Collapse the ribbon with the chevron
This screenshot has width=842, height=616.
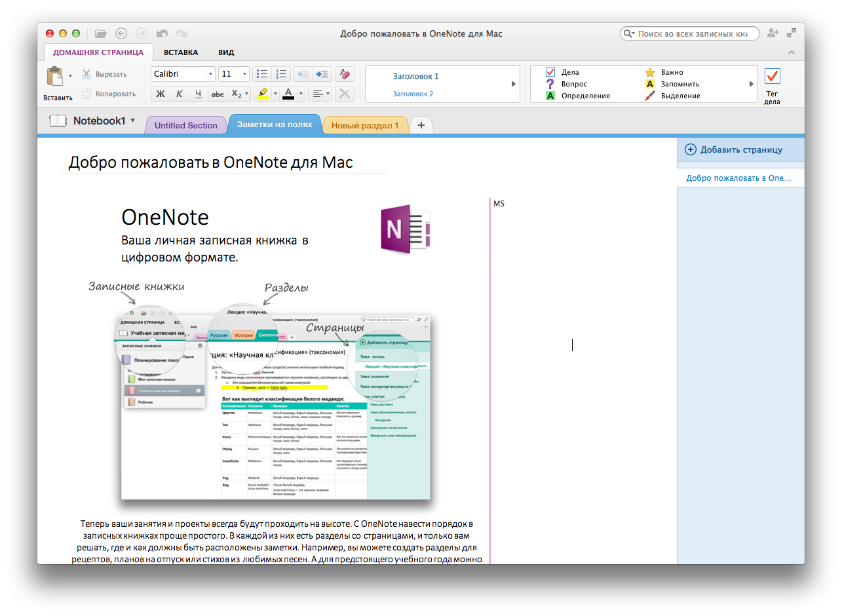(x=792, y=52)
